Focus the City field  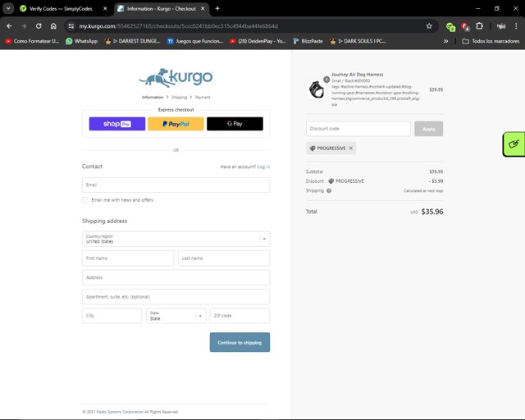click(112, 316)
